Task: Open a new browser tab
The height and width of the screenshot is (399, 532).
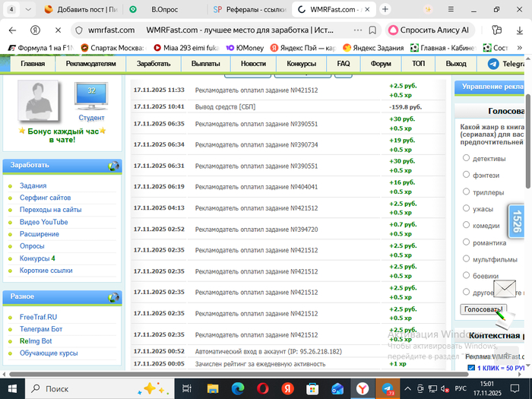Action: tap(385, 10)
